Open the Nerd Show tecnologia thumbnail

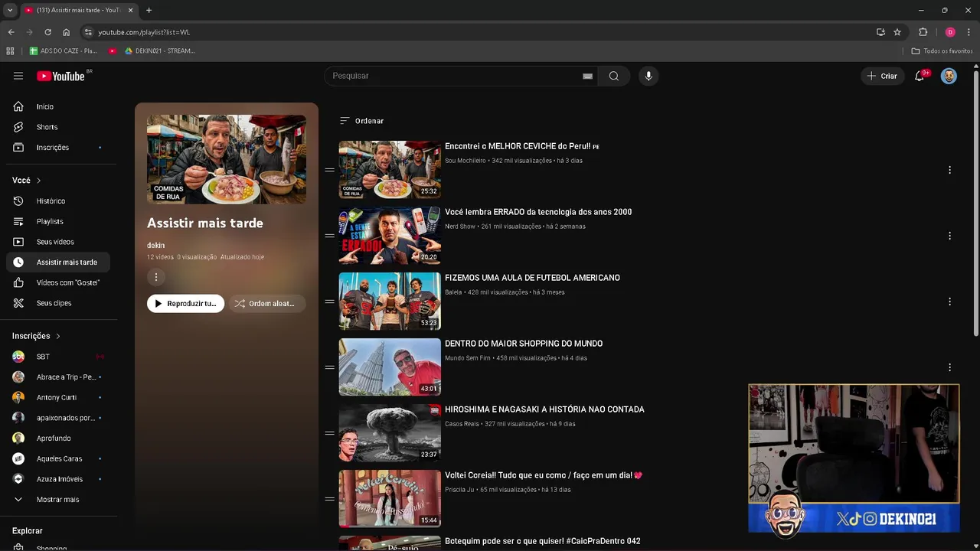coord(390,236)
